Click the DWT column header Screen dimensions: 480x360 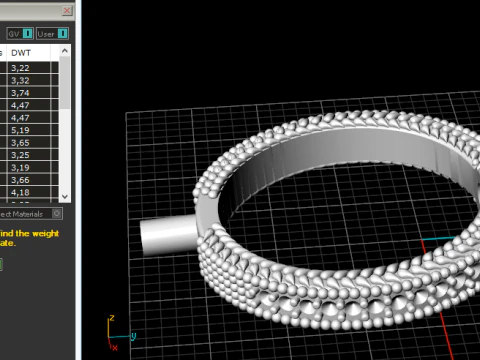(28, 53)
